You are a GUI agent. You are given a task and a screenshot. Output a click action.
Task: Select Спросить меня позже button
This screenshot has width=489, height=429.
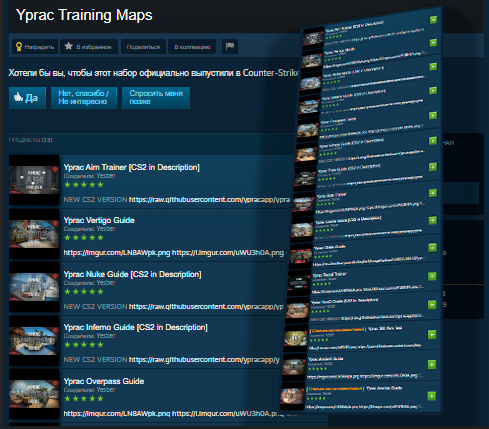(156, 98)
